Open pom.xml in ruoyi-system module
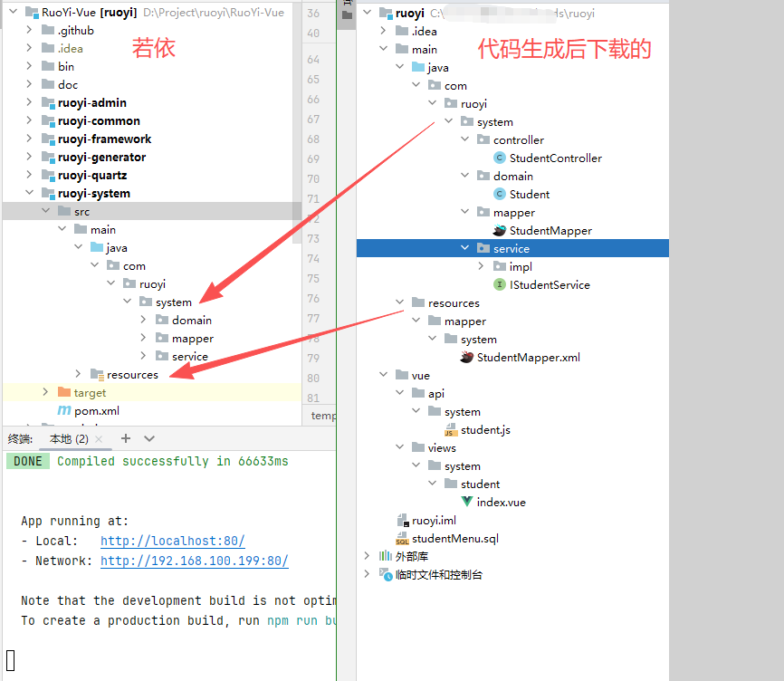The height and width of the screenshot is (681, 784). pos(96,410)
